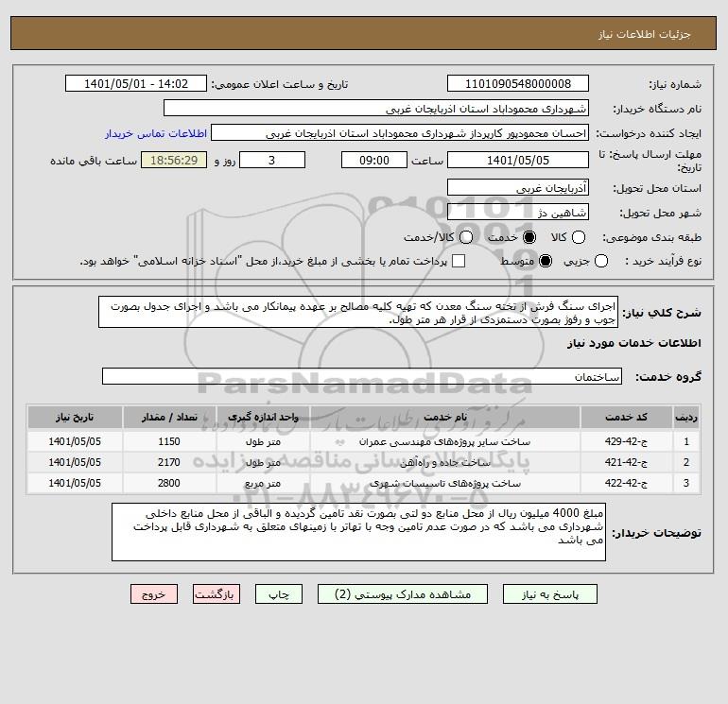The width and height of the screenshot is (728, 704).
Task: Click ساخت سایر پروژه‌های مهندسی عمران cell
Action: pos(444,442)
